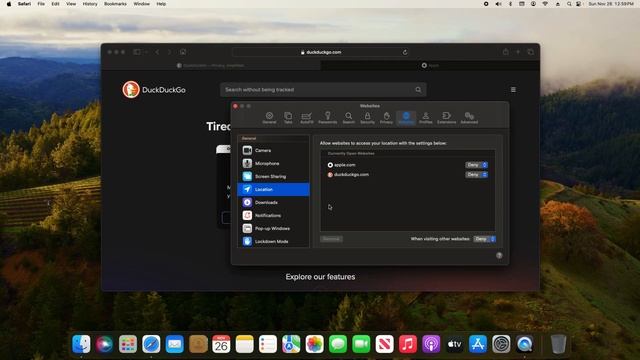Open the File menu

point(41,4)
